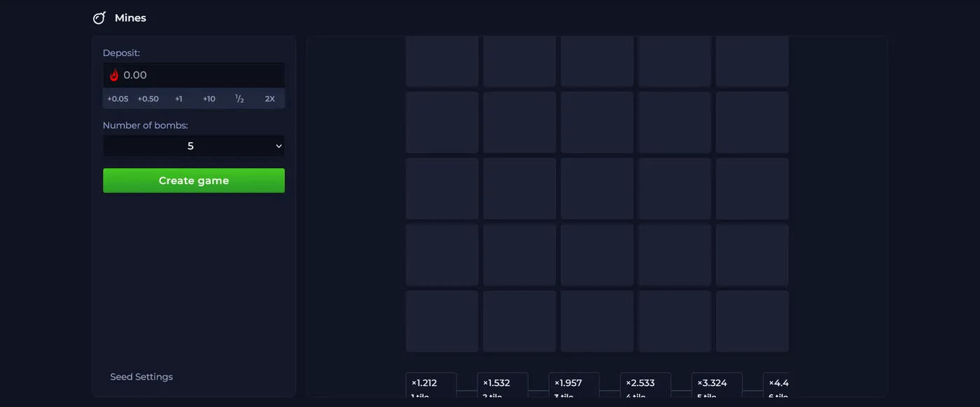Double the deposit with 2X button

click(x=269, y=99)
